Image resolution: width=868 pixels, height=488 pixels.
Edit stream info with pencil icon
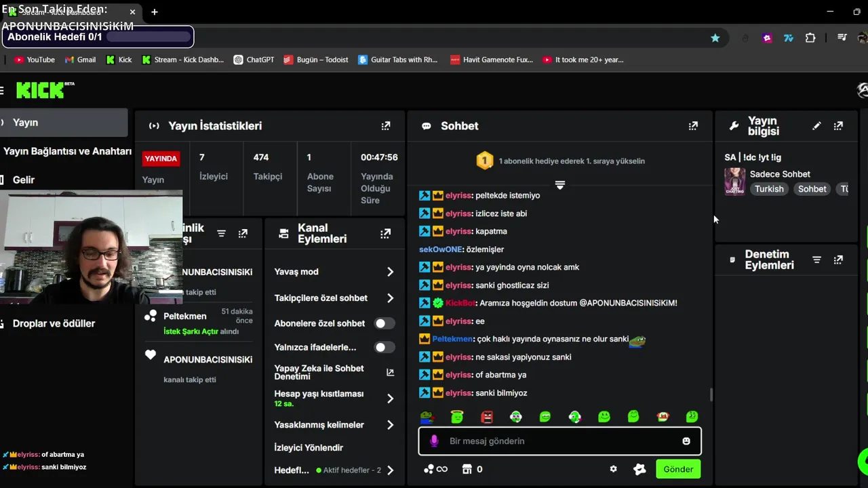pos(816,125)
